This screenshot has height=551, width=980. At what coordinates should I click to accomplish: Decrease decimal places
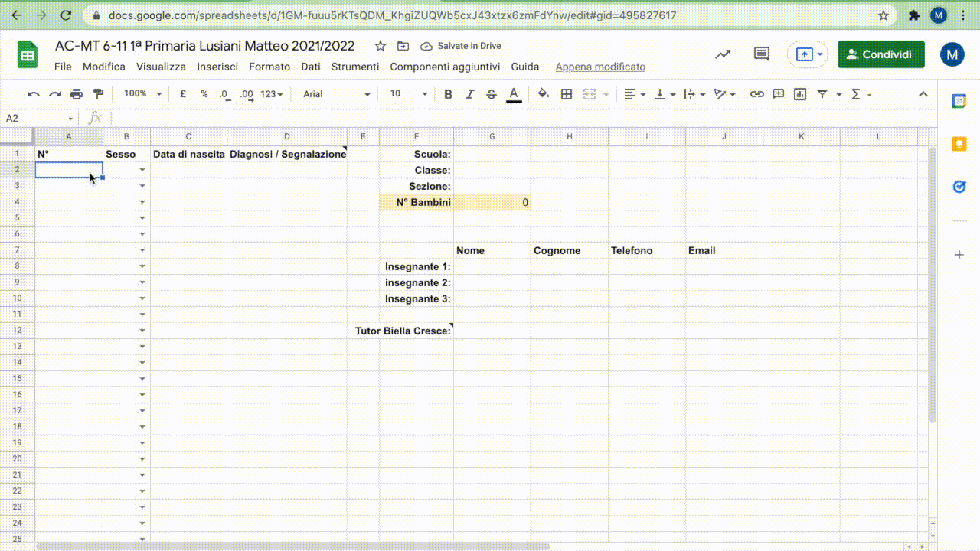(224, 94)
